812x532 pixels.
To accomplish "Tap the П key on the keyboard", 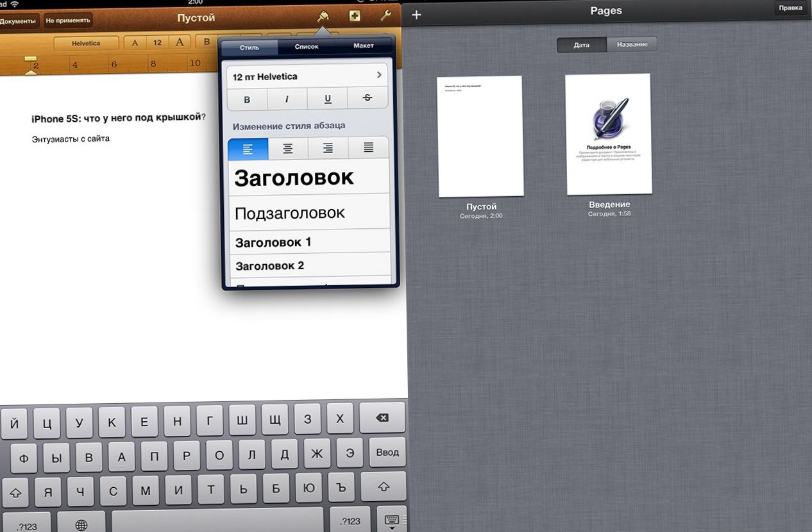I will (154, 456).
